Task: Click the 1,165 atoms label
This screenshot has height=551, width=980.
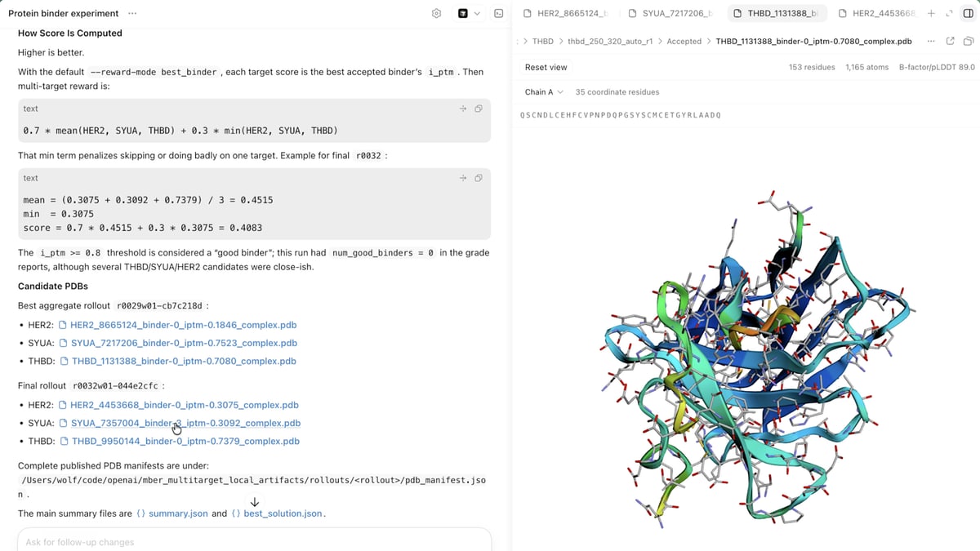Action: tap(866, 67)
